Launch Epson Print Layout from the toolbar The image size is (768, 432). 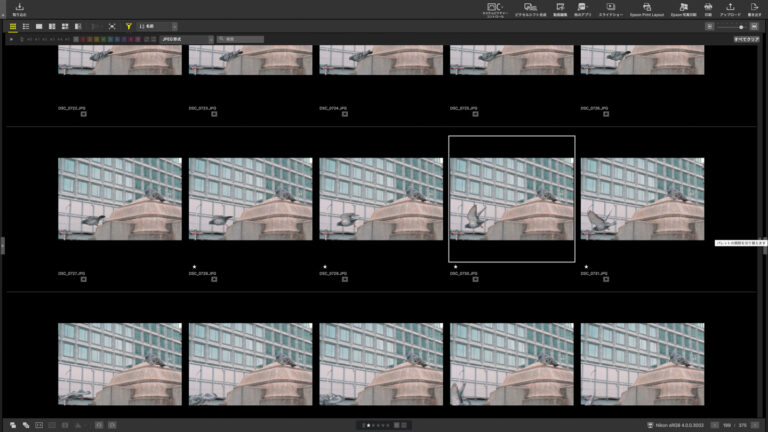point(647,9)
